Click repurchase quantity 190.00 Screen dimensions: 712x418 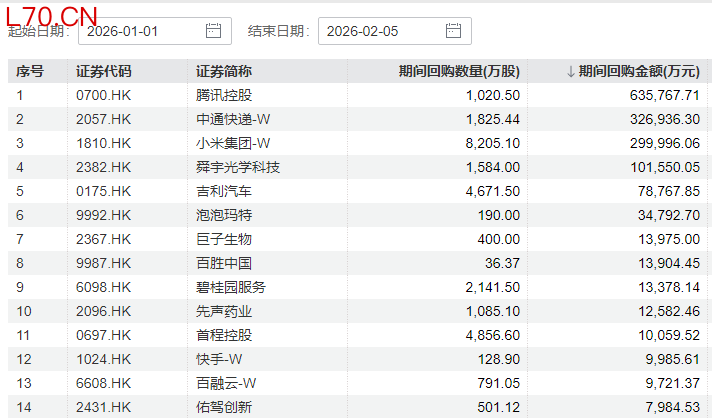pos(499,215)
